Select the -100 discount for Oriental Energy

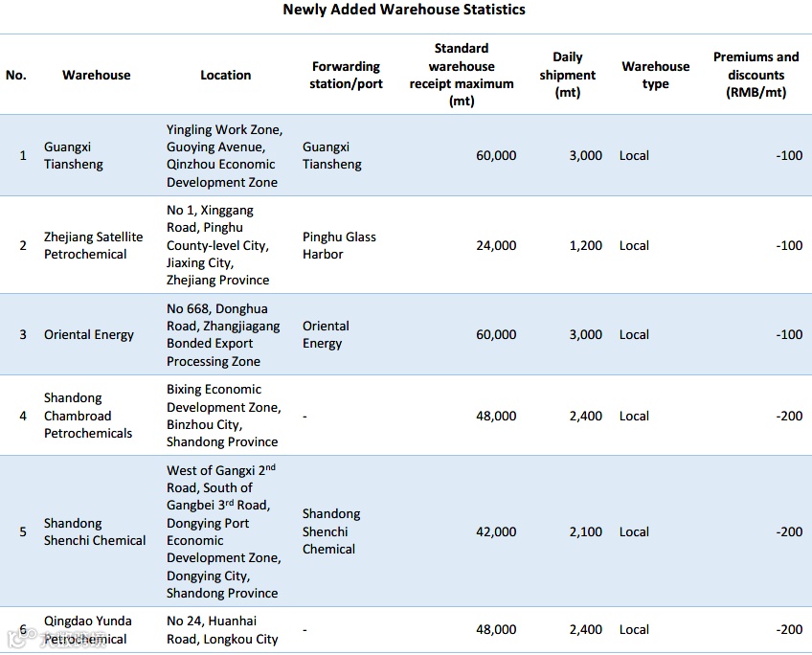(x=789, y=334)
